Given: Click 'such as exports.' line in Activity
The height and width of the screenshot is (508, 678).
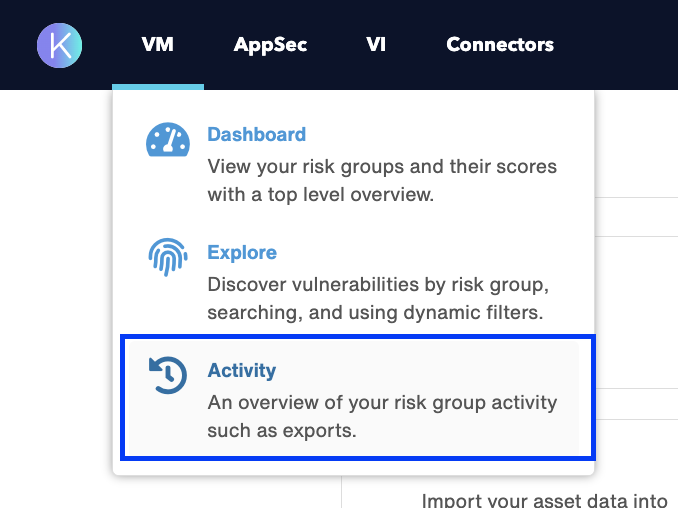Looking at the screenshot, I should point(282,431).
